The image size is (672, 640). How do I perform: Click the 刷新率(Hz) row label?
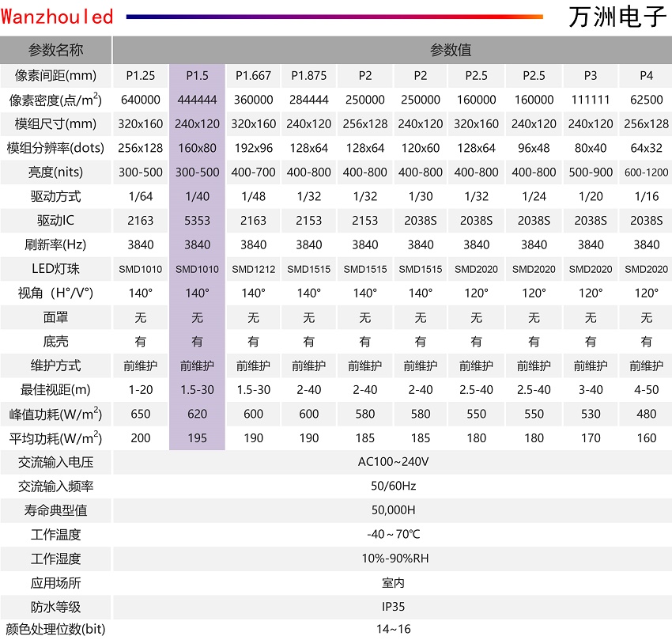(x=55, y=244)
